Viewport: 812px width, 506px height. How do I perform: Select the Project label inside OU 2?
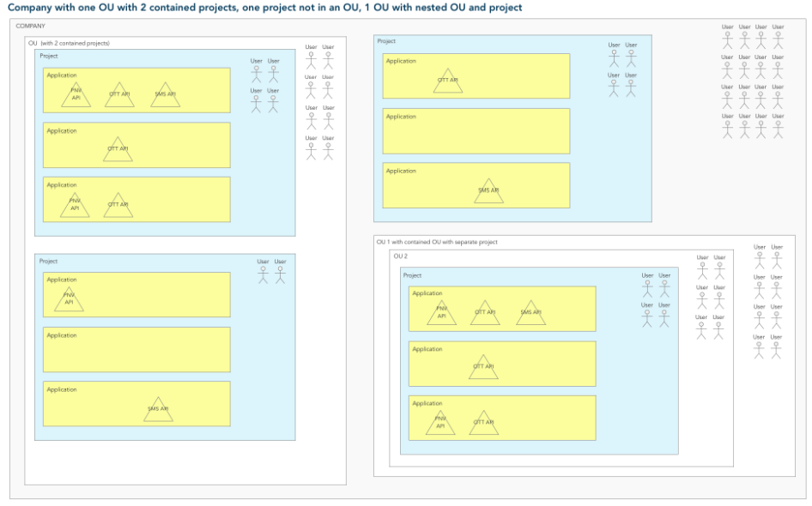[413, 275]
